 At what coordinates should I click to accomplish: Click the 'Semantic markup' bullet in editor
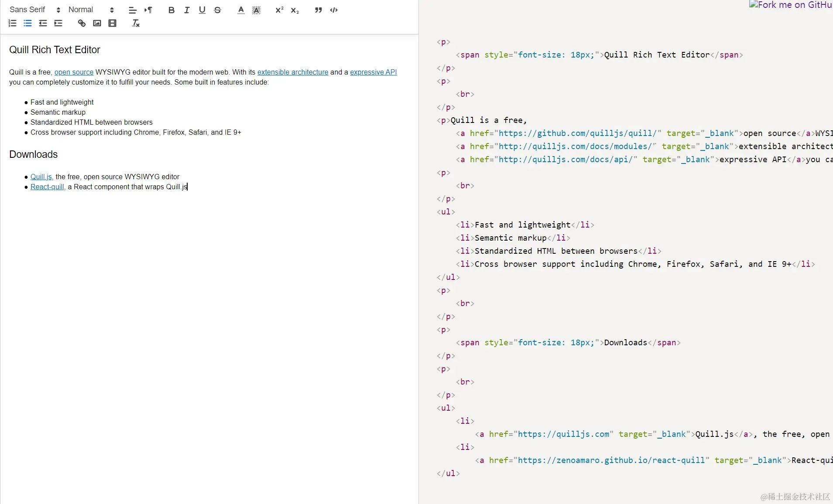click(x=58, y=112)
